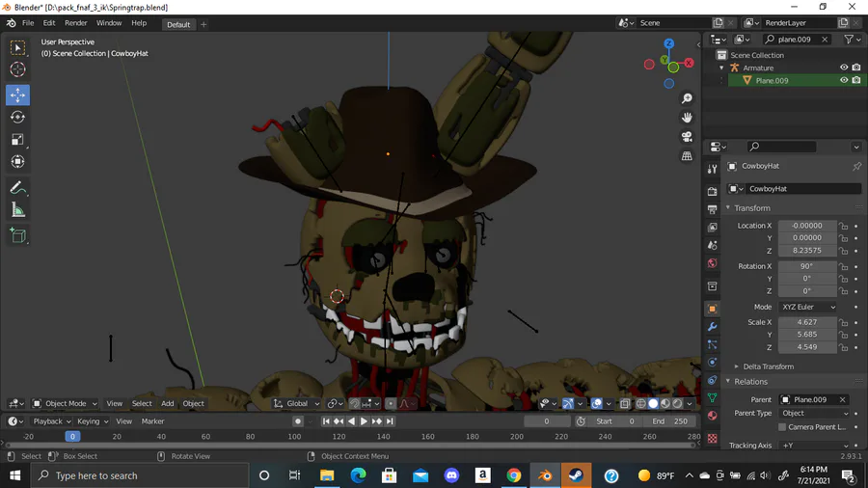Image resolution: width=868 pixels, height=488 pixels.
Task: Click the viewport zoom magnifier icon
Action: [687, 98]
